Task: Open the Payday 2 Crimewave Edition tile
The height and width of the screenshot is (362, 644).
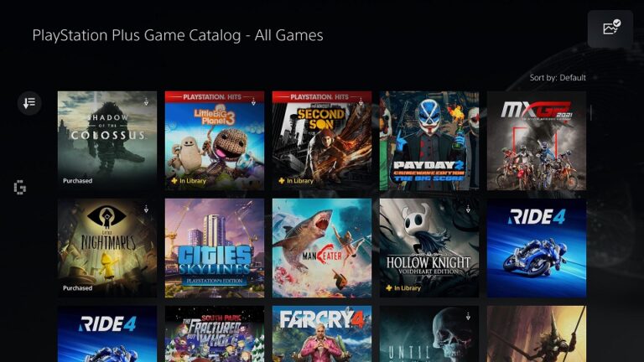Action: click(429, 141)
